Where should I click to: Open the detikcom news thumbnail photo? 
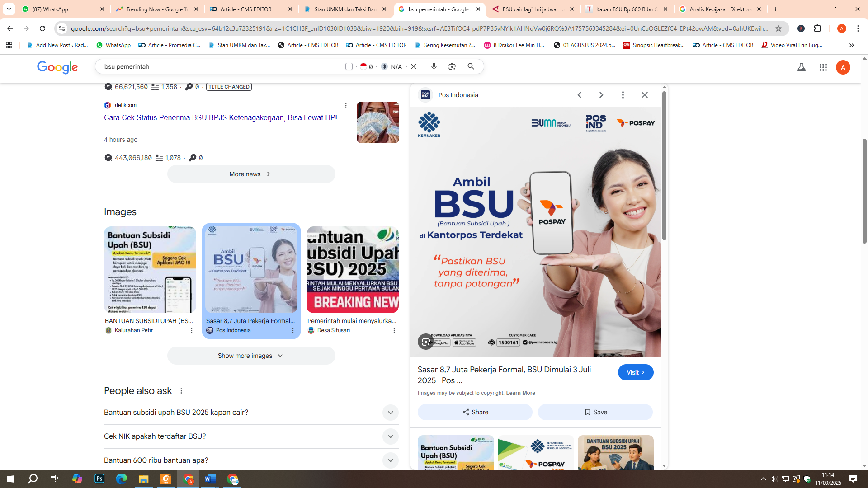(x=378, y=122)
